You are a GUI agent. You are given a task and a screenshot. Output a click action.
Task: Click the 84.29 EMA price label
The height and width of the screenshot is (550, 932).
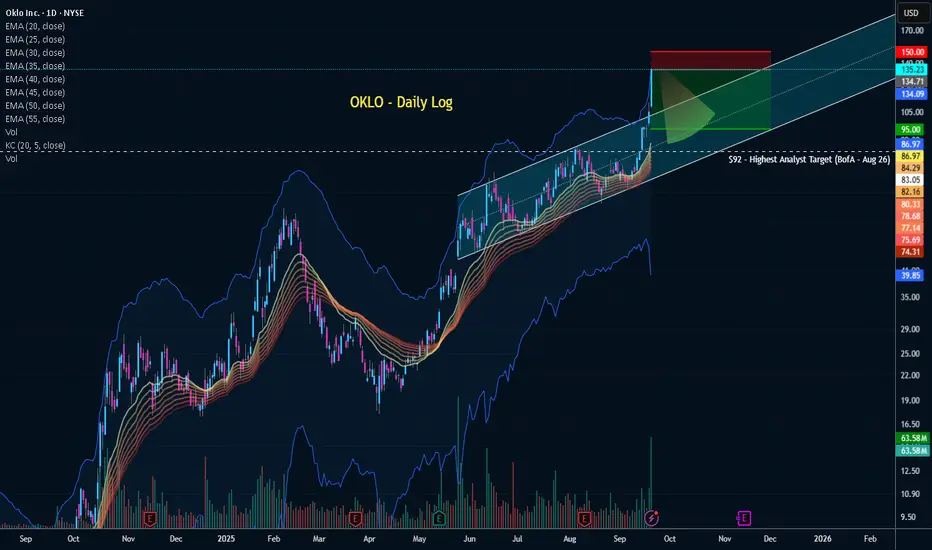911,168
